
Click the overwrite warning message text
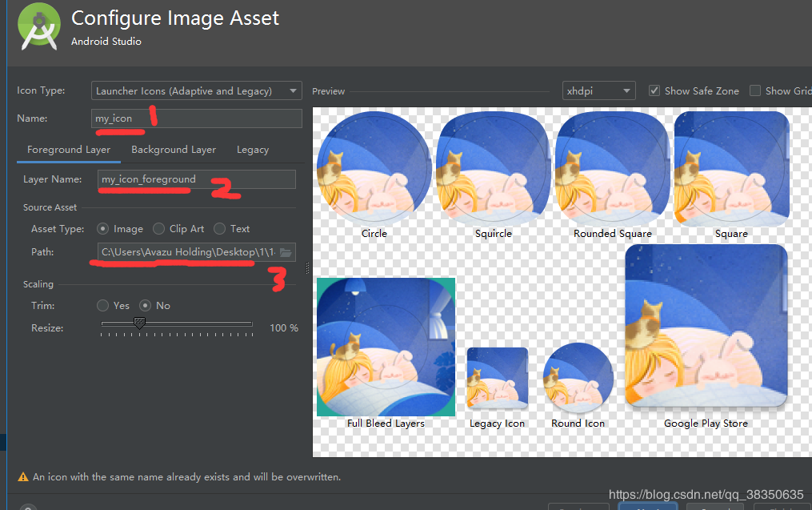(x=187, y=477)
